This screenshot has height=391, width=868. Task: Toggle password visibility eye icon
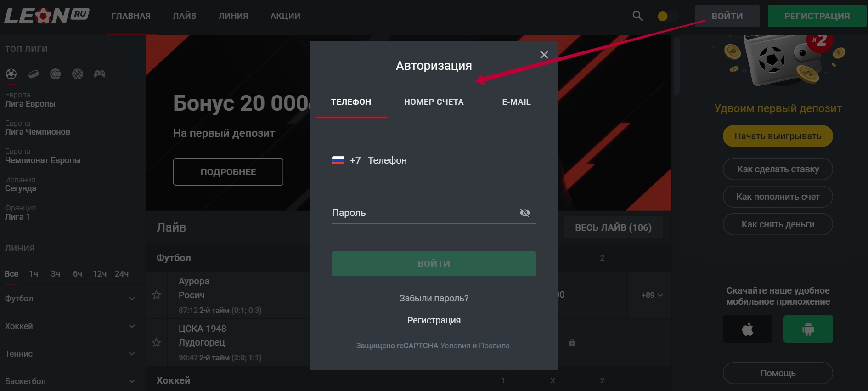pyautogui.click(x=524, y=213)
